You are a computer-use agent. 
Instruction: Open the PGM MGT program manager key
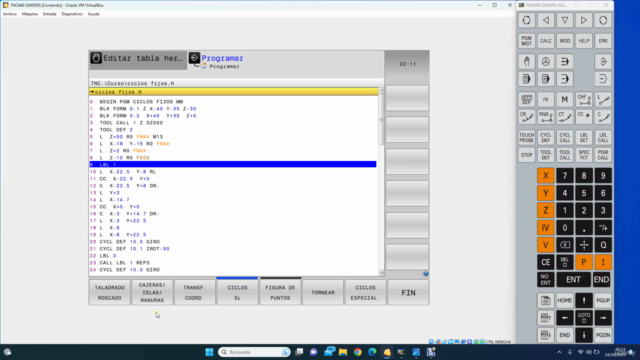pos(527,41)
